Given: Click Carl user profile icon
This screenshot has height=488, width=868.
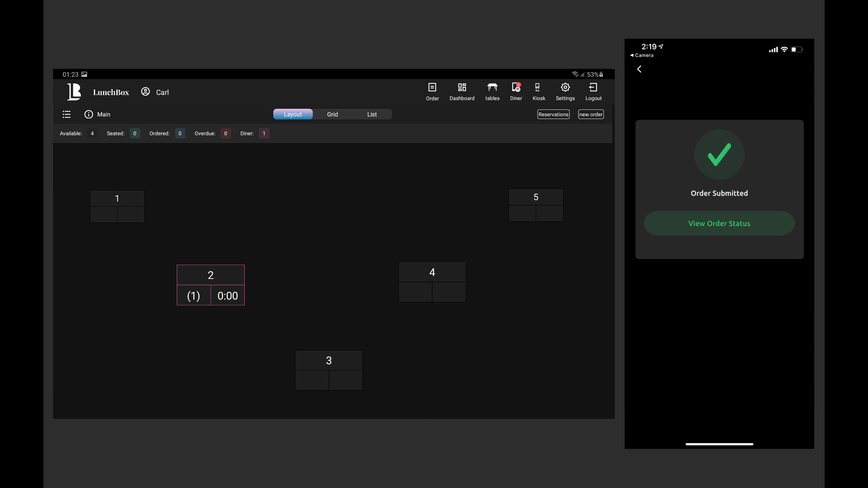Looking at the screenshot, I should click(x=145, y=92).
